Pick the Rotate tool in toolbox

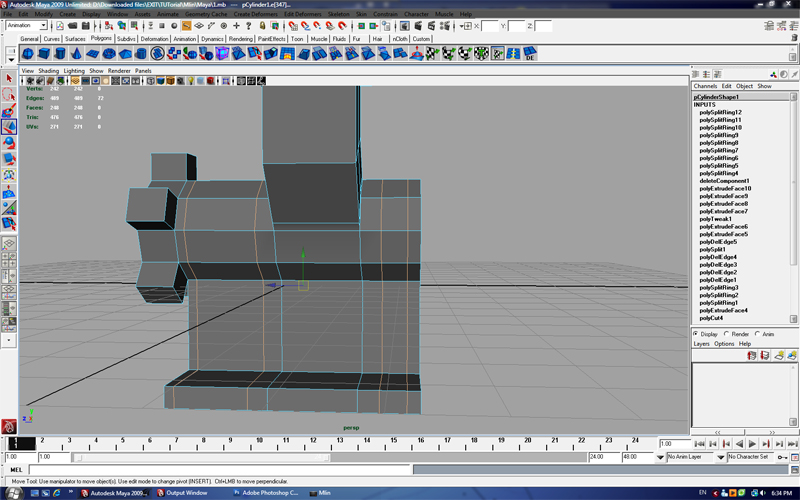[9, 143]
